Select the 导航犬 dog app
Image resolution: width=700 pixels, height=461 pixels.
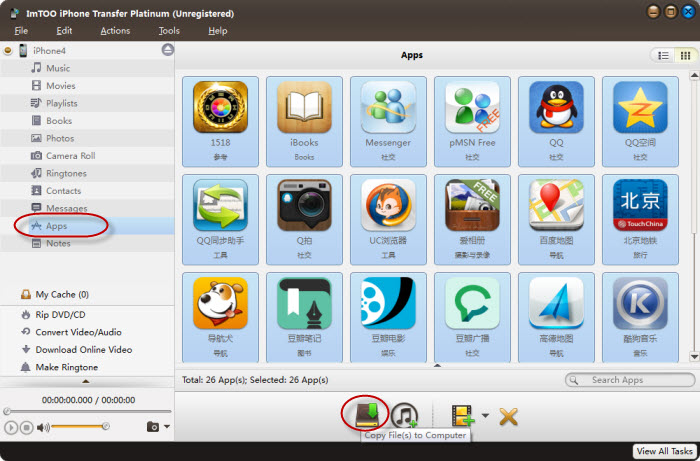point(220,317)
